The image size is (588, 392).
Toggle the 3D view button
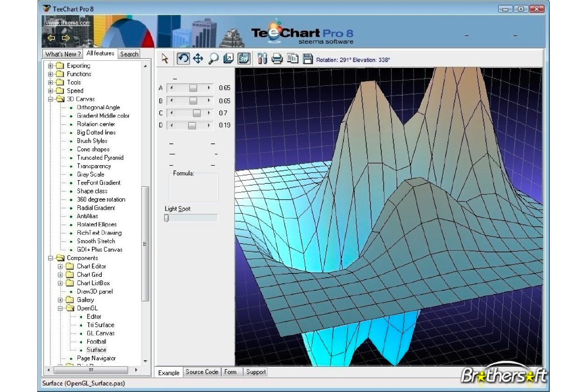click(x=244, y=59)
